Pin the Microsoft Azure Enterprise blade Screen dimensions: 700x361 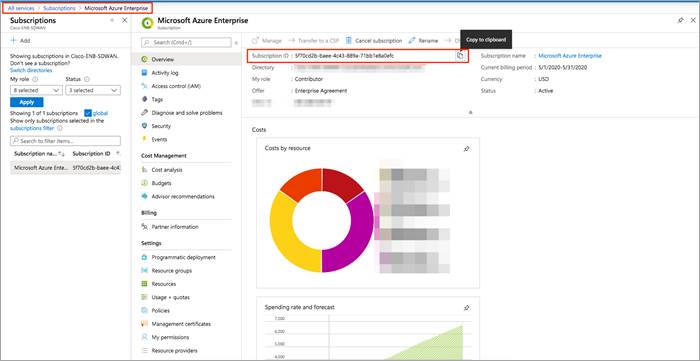[680, 21]
